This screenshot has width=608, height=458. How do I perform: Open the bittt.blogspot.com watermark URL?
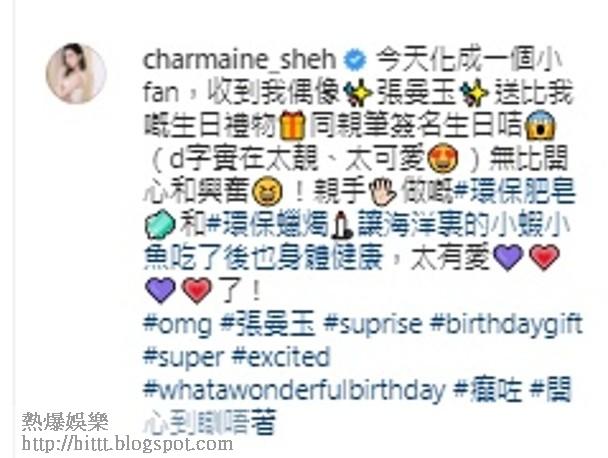coord(127,444)
